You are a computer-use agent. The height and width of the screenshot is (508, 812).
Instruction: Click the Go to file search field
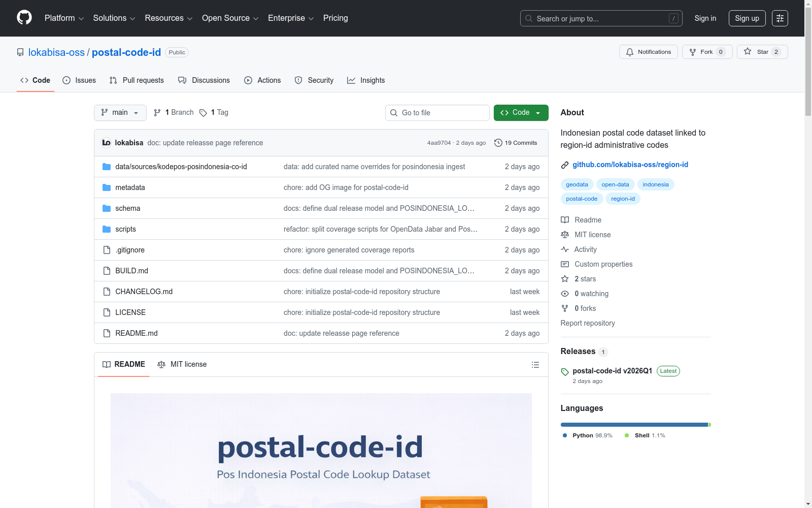point(437,113)
